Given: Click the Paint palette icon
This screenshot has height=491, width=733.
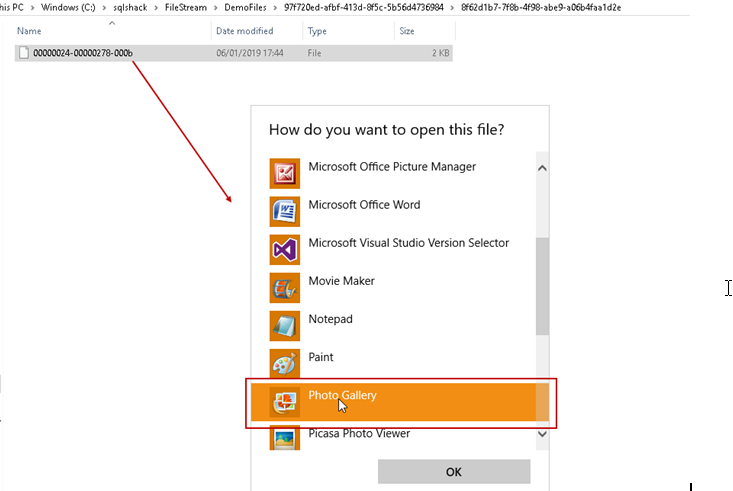Looking at the screenshot, I should (x=285, y=364).
